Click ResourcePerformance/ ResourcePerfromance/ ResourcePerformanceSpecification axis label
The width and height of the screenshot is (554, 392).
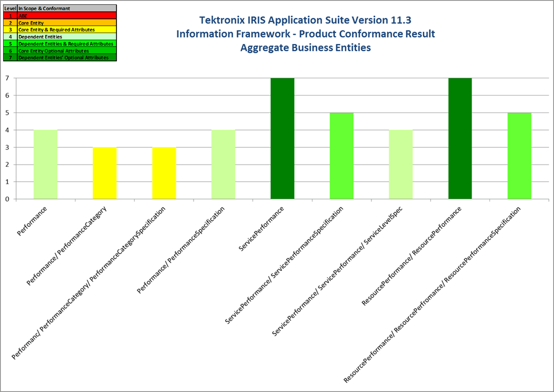click(x=432, y=295)
